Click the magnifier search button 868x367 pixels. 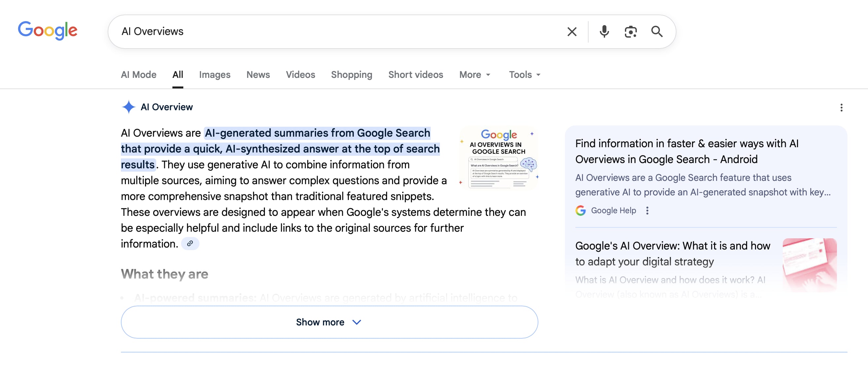(657, 32)
